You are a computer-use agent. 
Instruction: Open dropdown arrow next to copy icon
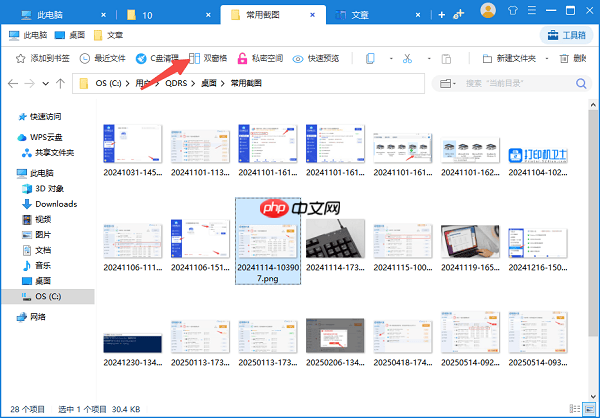tap(391, 59)
